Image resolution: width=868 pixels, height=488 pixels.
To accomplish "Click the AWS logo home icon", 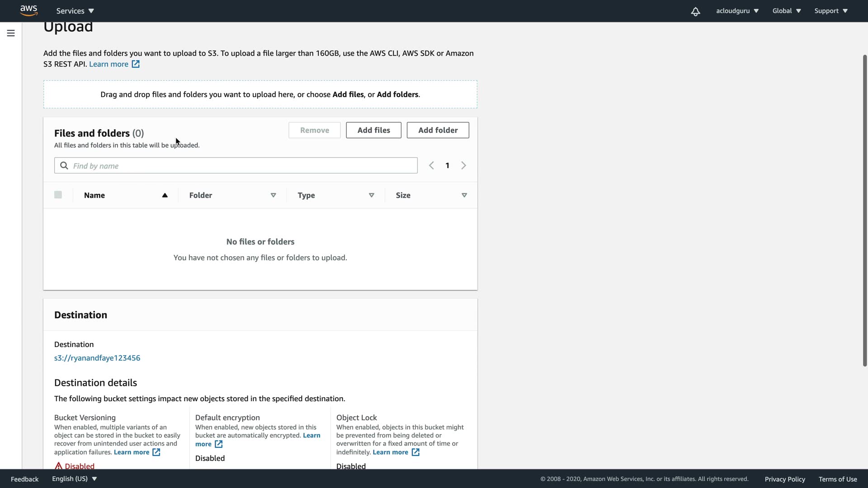I will 28,10.
